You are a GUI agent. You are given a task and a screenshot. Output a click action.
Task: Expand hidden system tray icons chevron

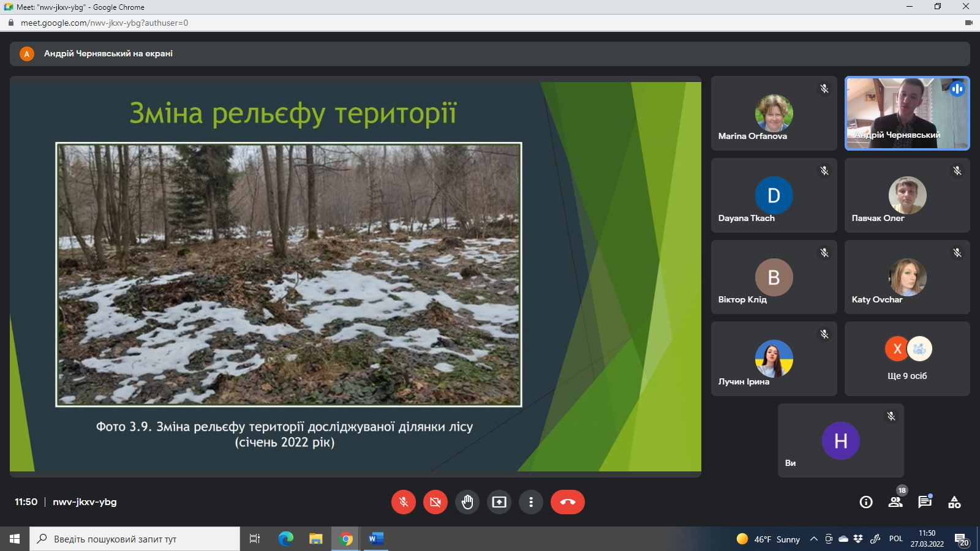click(813, 539)
